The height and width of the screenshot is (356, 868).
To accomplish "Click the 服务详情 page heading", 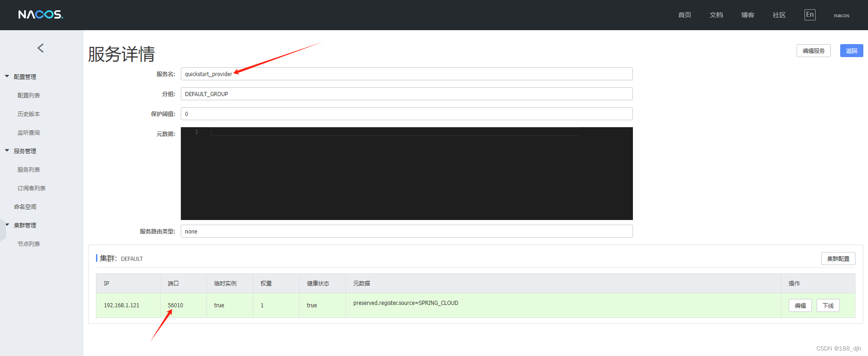I will (x=121, y=54).
